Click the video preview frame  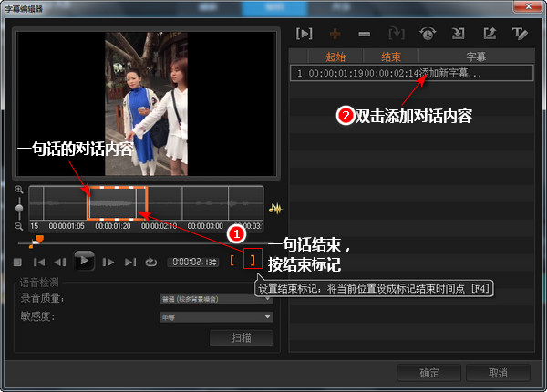(x=146, y=104)
